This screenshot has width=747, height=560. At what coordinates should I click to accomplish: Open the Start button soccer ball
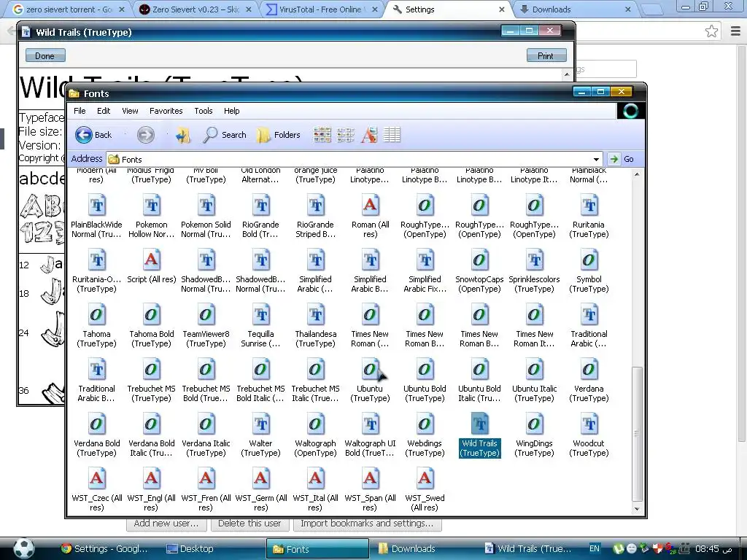click(24, 548)
